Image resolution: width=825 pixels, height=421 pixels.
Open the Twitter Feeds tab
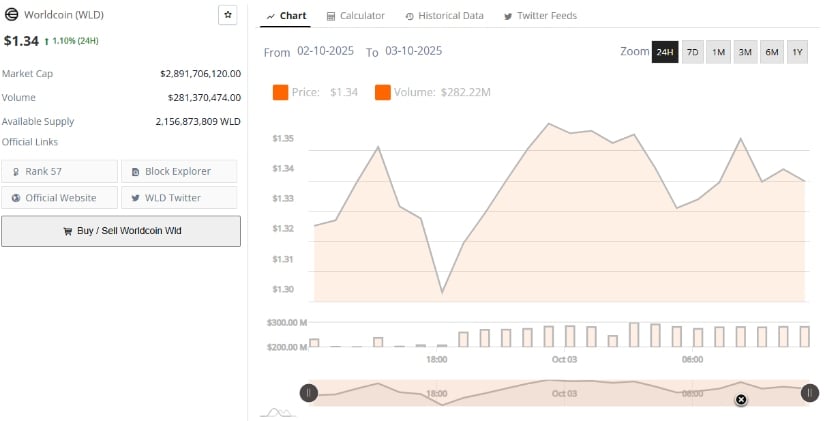(x=540, y=16)
